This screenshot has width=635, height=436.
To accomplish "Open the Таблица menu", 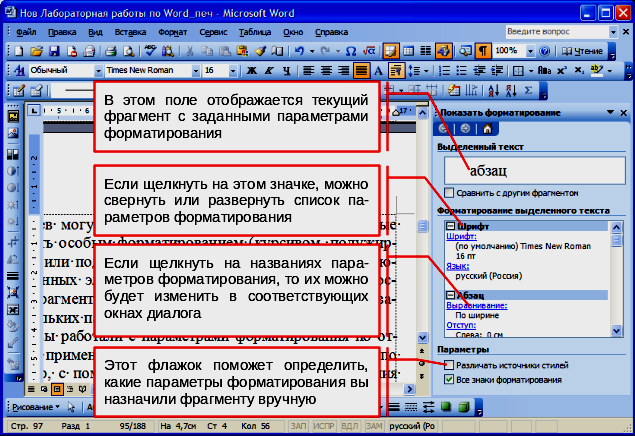I will point(255,32).
